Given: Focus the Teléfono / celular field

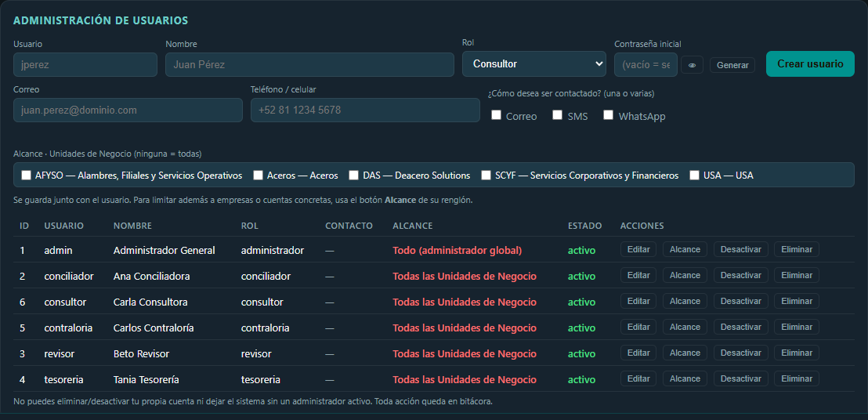Looking at the screenshot, I should pos(365,110).
